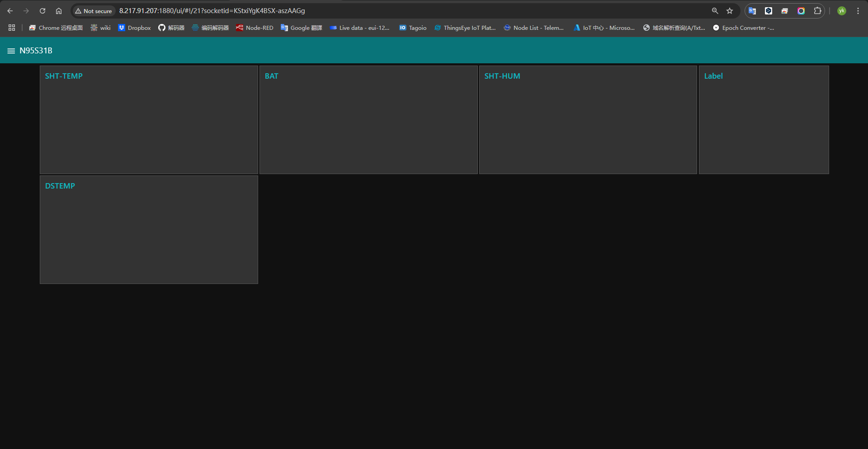This screenshot has height=449, width=868.
Task: Open the Node-RED bookmark
Action: tap(255, 28)
